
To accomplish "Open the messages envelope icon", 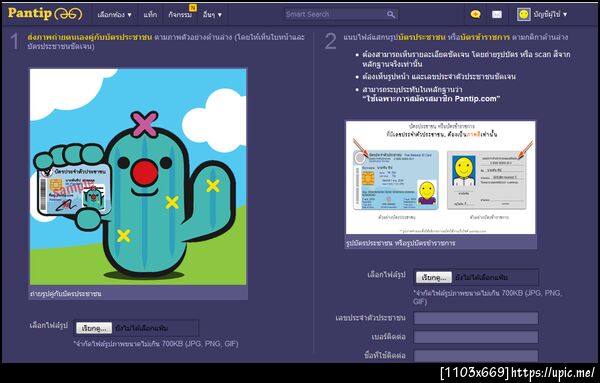I will click(x=497, y=14).
